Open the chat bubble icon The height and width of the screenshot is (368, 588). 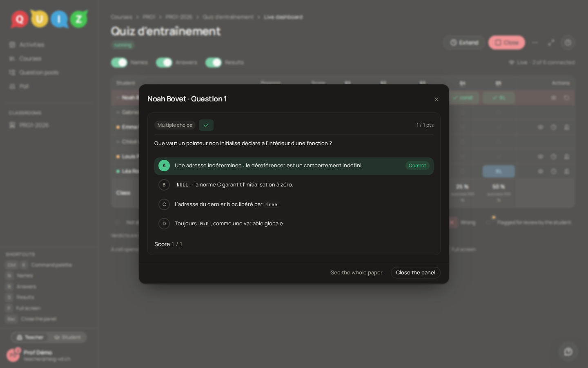(568, 352)
